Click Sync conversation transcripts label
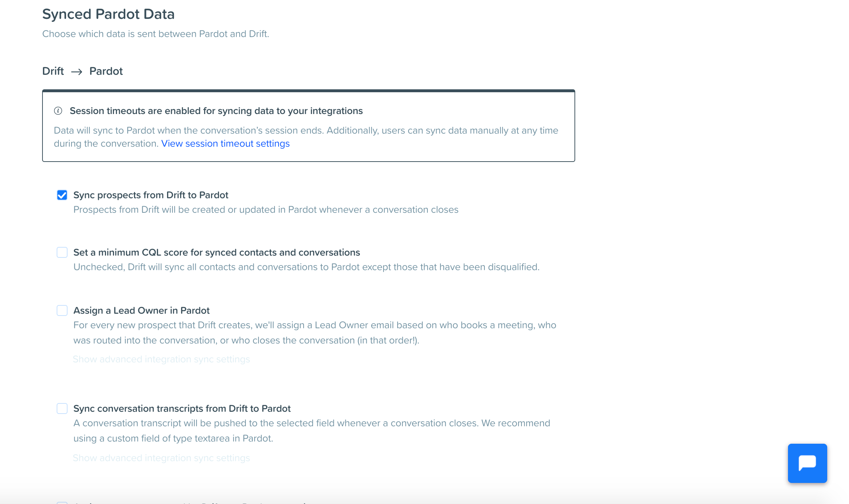This screenshot has width=849, height=504. pos(182,409)
